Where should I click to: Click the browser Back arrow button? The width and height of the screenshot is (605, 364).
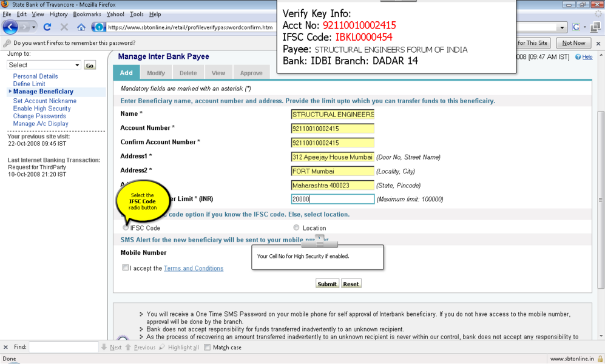10,27
